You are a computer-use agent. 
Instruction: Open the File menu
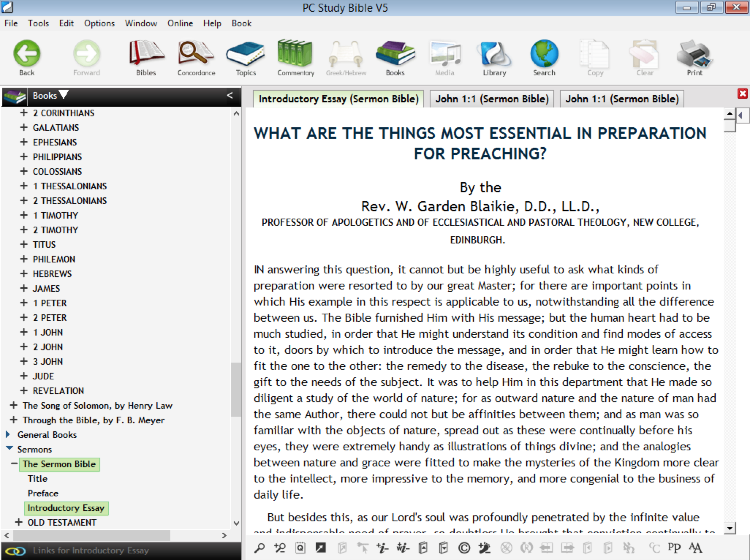point(11,23)
